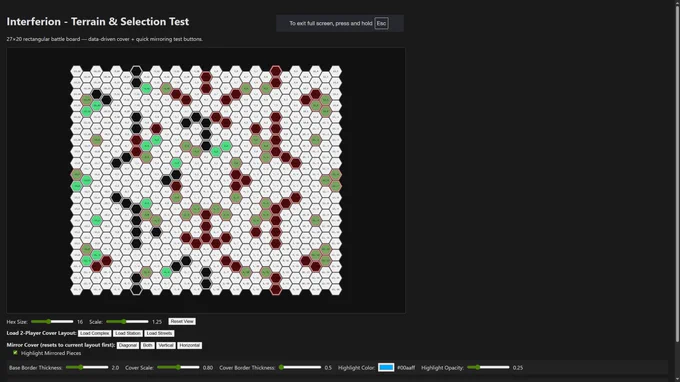Image resolution: width=680 pixels, height=382 pixels.
Task: Mirror cover with the Horizontal button
Action: coord(190,346)
